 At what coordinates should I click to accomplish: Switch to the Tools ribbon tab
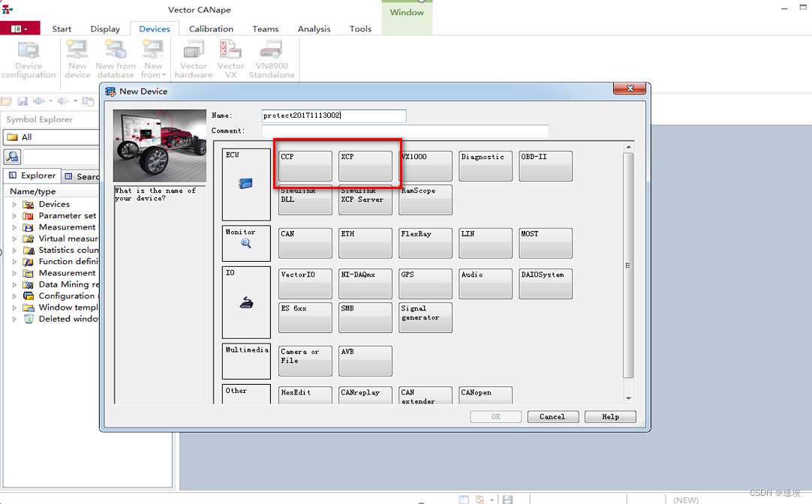pos(360,29)
